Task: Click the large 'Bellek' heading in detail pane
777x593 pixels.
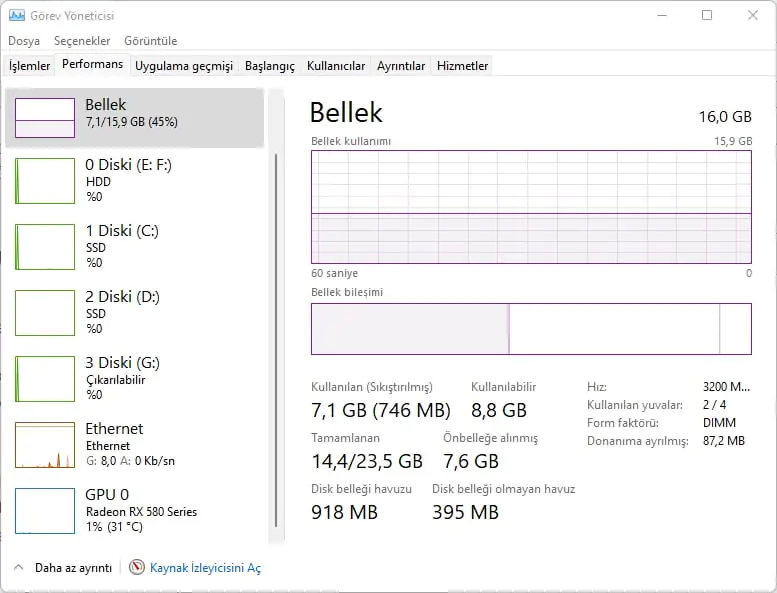Action: [346, 112]
